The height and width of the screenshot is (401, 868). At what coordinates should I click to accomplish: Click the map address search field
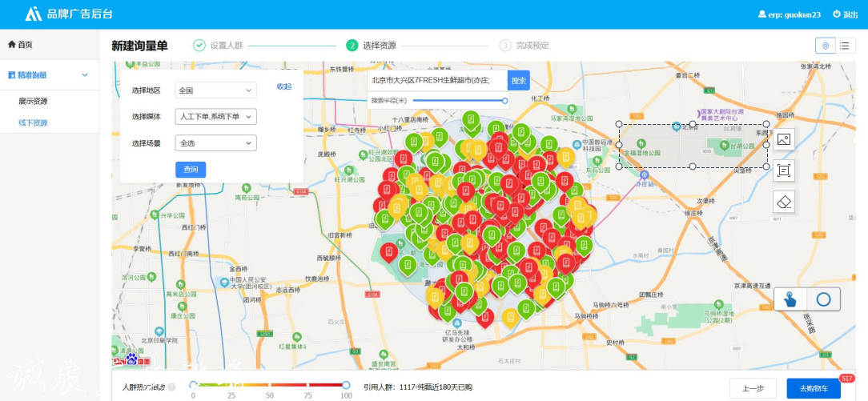[x=437, y=81]
